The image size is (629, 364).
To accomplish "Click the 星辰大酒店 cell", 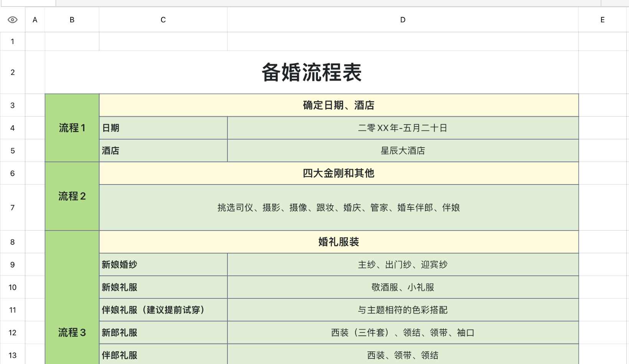I will (403, 150).
